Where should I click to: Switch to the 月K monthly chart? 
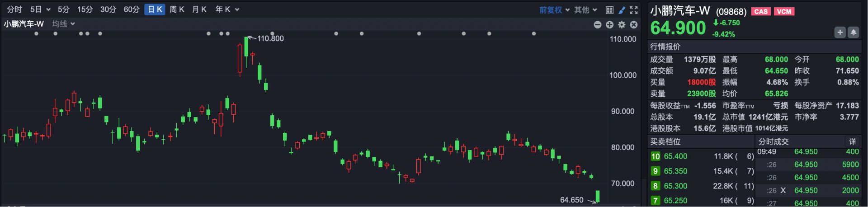[199, 9]
